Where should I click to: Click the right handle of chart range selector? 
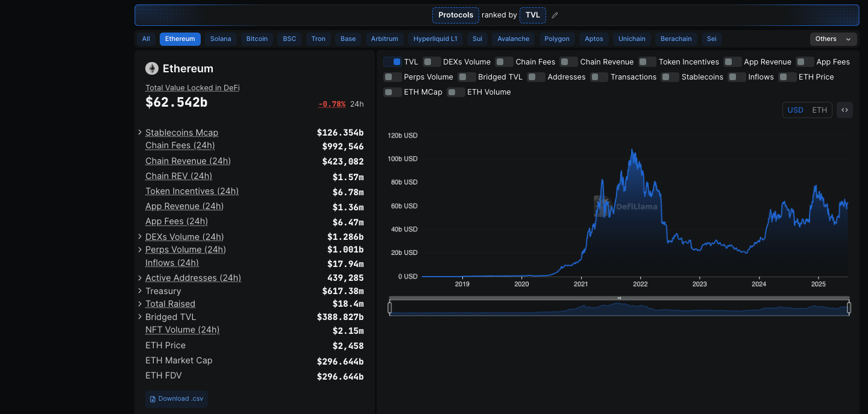click(x=849, y=308)
